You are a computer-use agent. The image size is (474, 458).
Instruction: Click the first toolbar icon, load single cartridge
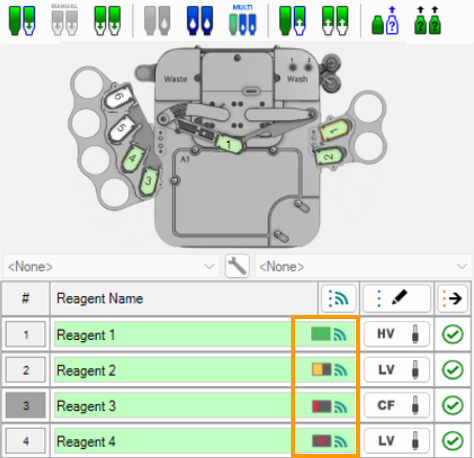22,21
